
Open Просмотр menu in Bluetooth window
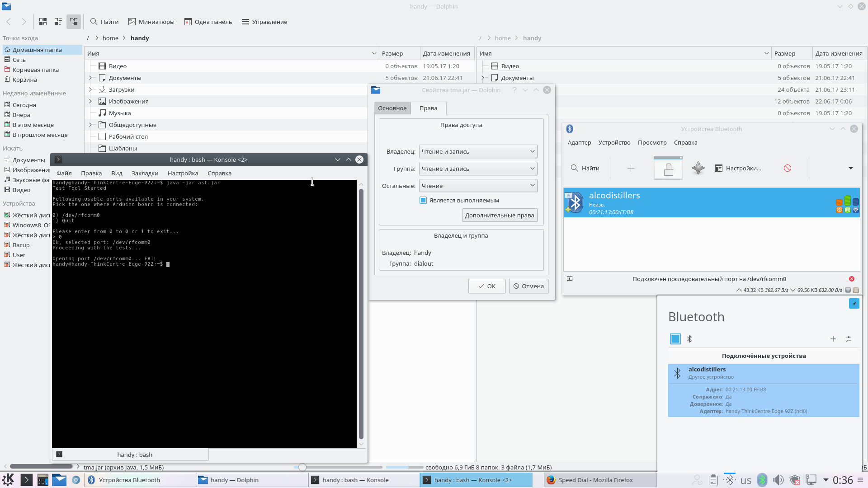[x=652, y=142]
